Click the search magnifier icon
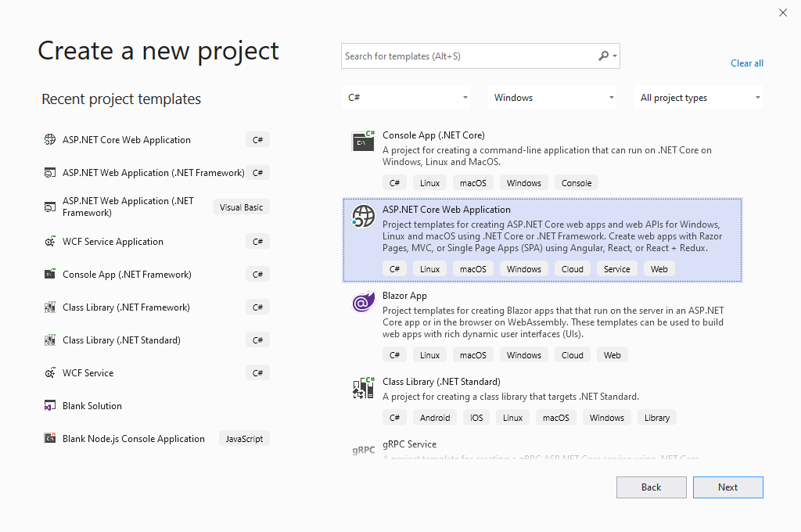801x532 pixels. pyautogui.click(x=605, y=56)
